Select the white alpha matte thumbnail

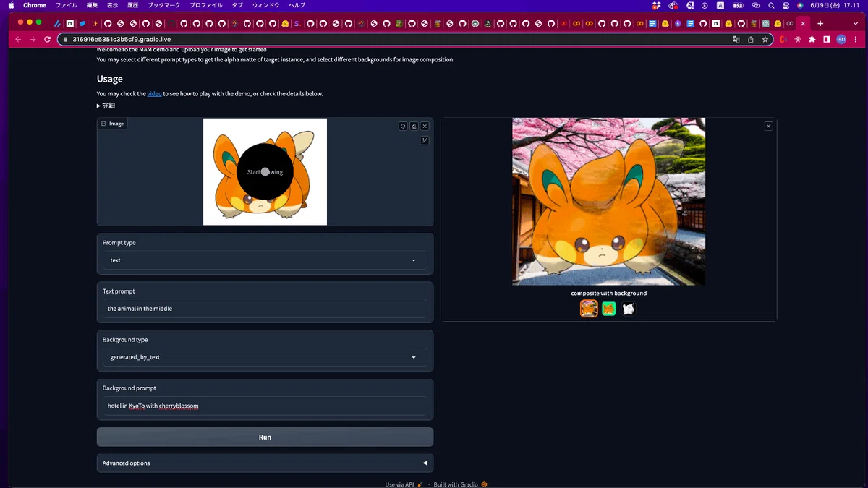pos(629,309)
